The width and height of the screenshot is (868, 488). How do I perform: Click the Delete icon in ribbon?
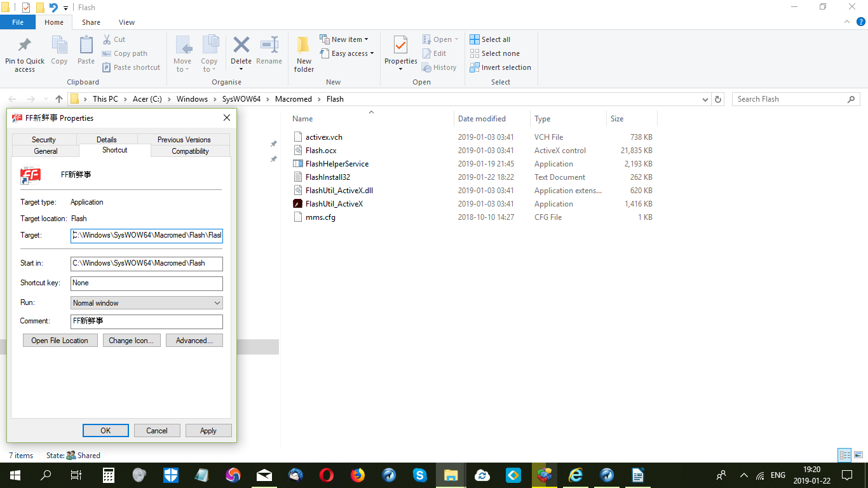coord(241,46)
